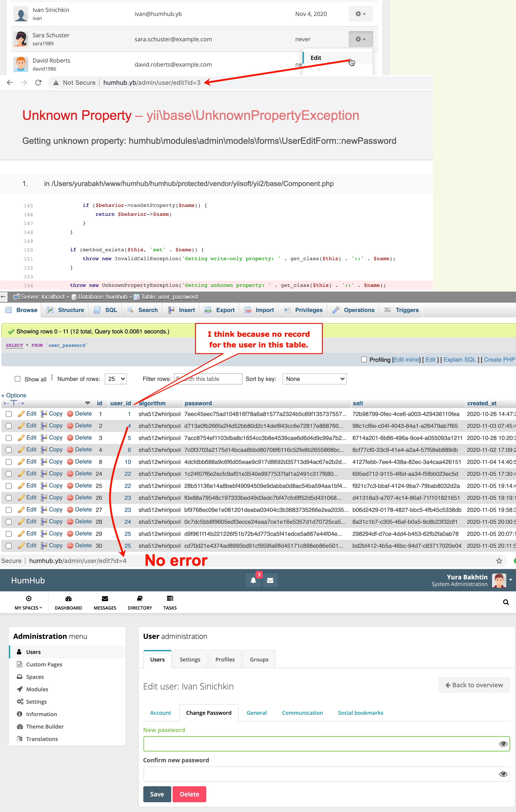This screenshot has height=812, width=516.
Task: Open the Dashboard in HumHub
Action: (x=68, y=602)
